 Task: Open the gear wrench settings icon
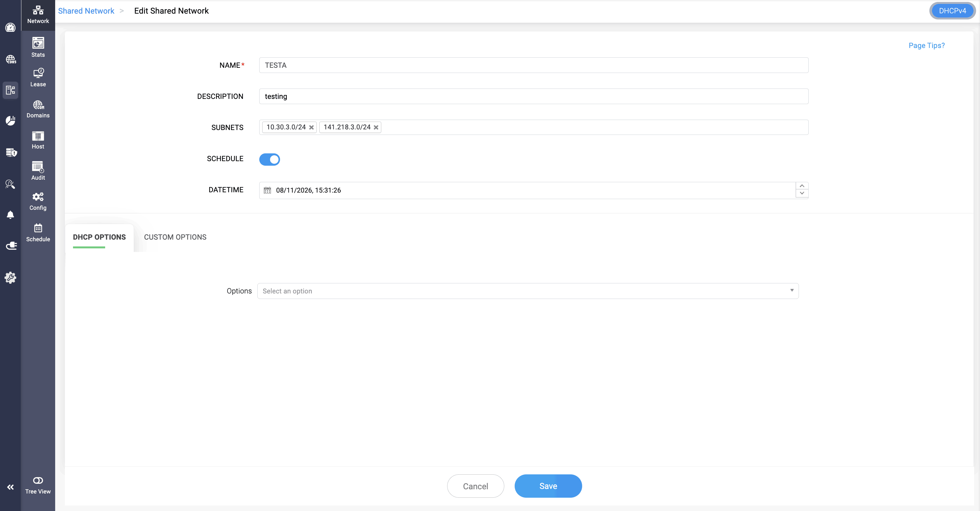coord(10,278)
